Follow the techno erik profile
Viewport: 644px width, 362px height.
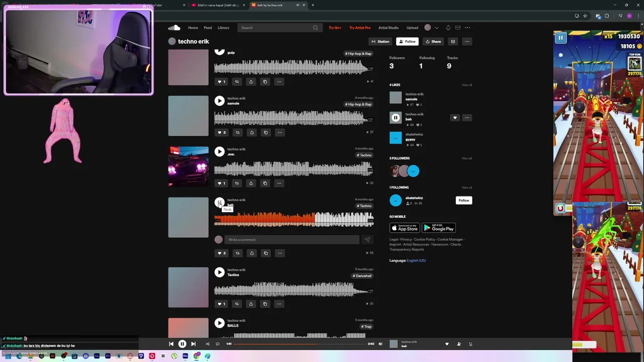point(407,41)
